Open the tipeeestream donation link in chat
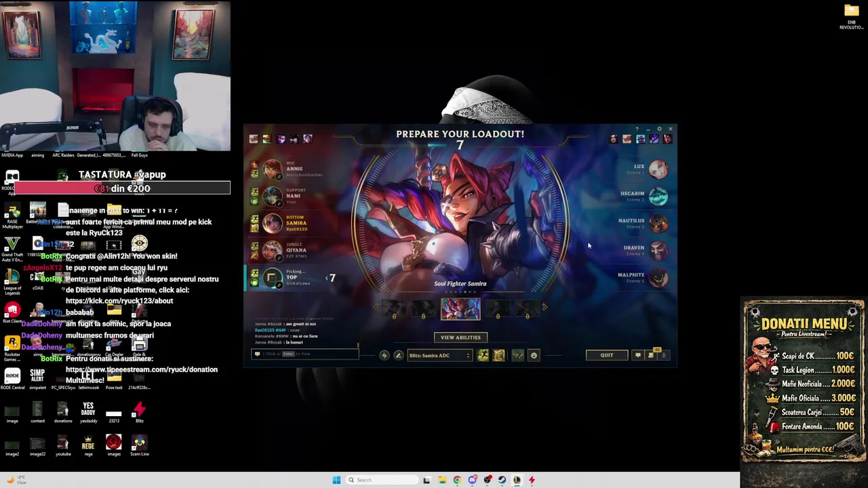This screenshot has width=868, height=488. (142, 369)
